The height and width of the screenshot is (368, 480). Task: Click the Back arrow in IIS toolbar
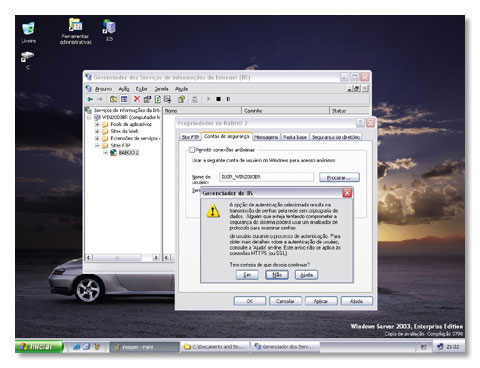click(x=90, y=99)
